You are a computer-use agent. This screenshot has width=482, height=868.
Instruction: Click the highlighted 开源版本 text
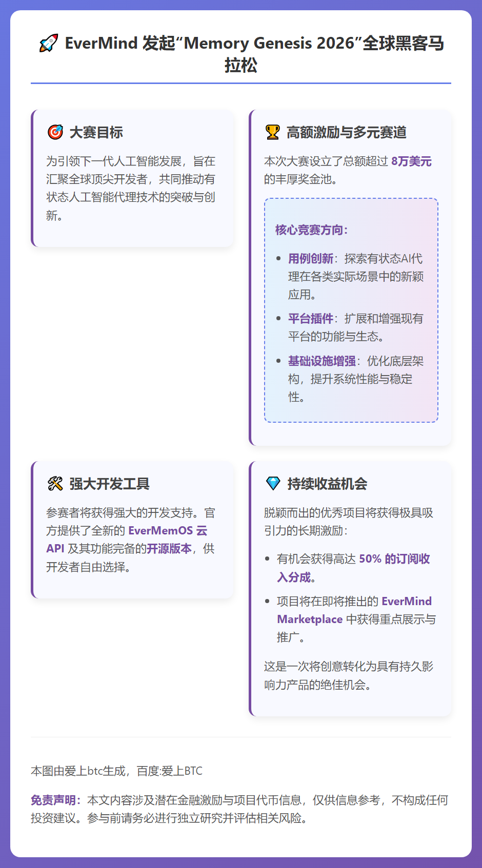pyautogui.click(x=169, y=549)
